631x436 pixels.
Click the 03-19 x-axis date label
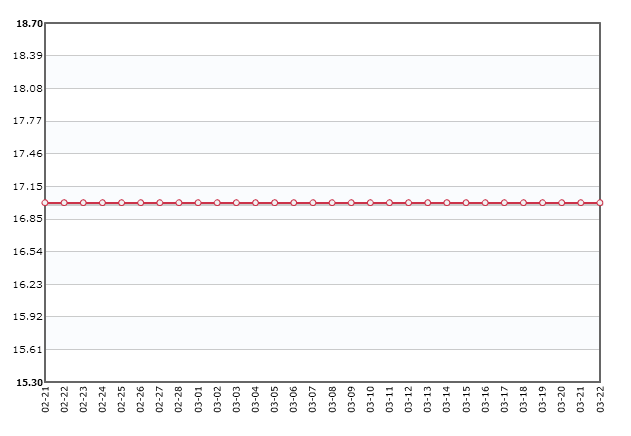(543, 399)
